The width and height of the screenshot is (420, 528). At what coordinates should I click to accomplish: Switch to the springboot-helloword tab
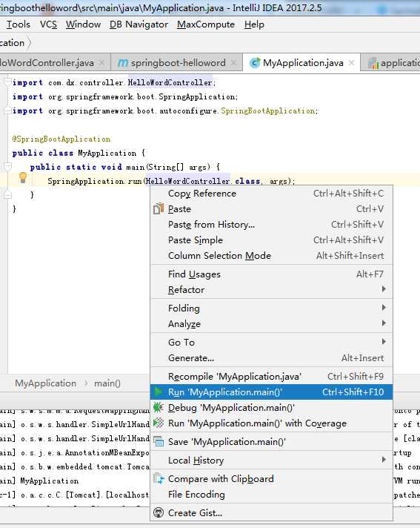point(178,63)
